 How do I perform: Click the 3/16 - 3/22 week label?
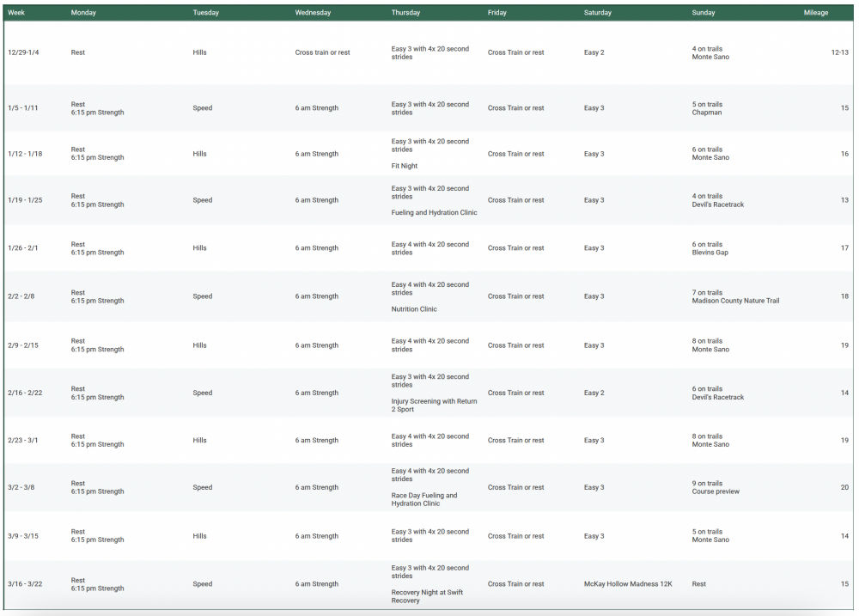coord(24,584)
